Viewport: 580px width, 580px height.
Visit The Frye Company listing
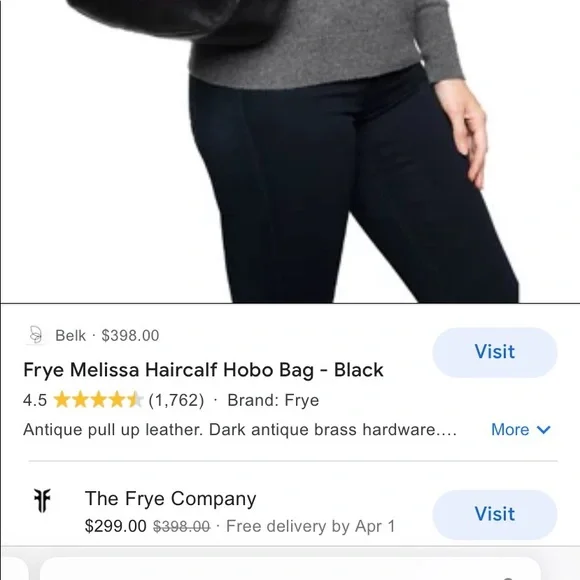[x=495, y=514]
